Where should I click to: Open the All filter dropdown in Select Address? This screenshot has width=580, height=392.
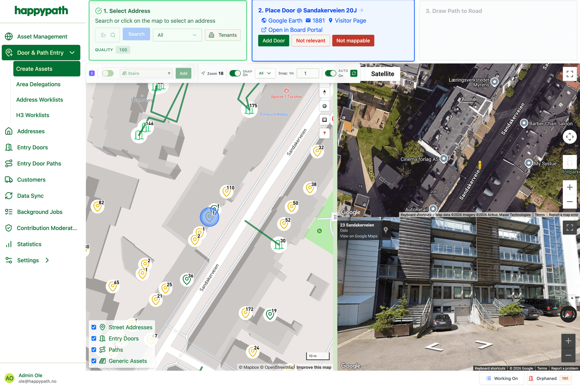177,35
